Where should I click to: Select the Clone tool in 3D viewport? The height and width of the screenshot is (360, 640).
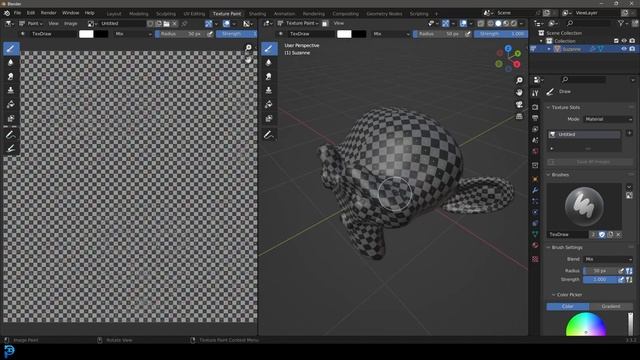click(269, 90)
